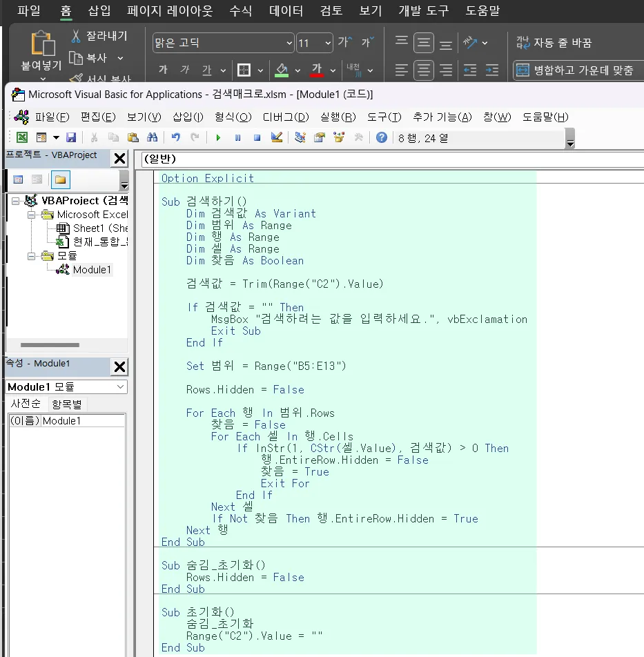
Task: Open Excel 삽입 ribbon tab
Action: coord(99,10)
